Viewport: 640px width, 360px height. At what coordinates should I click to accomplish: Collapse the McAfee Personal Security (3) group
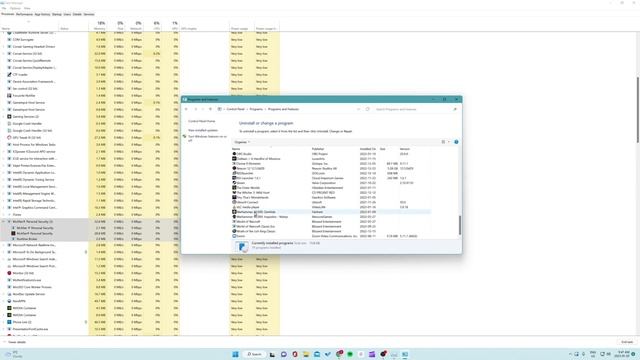pyautogui.click(x=4, y=222)
